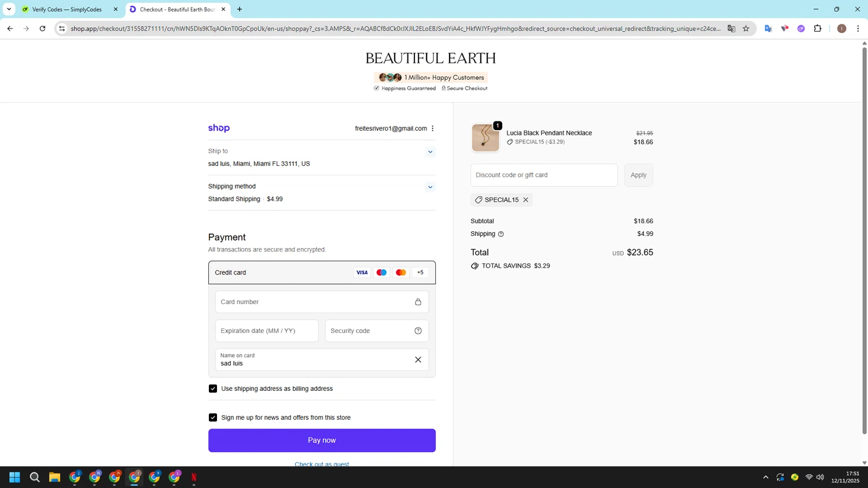Open the Chrome profile avatar
This screenshot has width=868, height=488.
point(841,28)
